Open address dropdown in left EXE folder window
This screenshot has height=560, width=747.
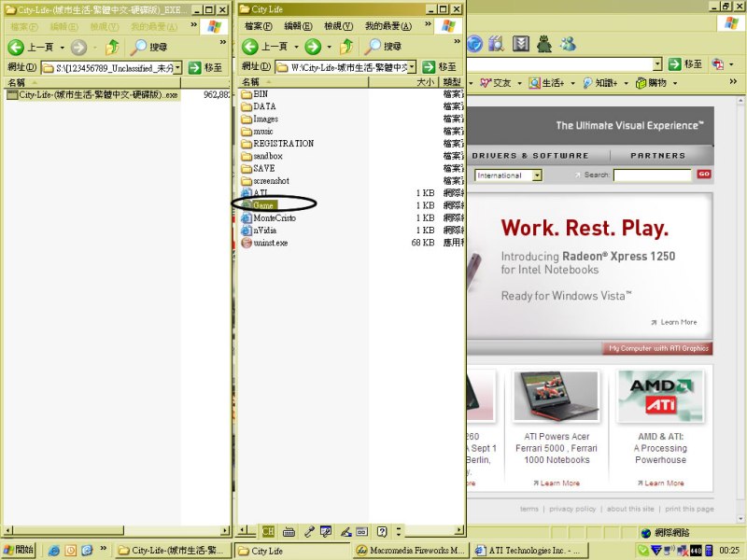(177, 68)
